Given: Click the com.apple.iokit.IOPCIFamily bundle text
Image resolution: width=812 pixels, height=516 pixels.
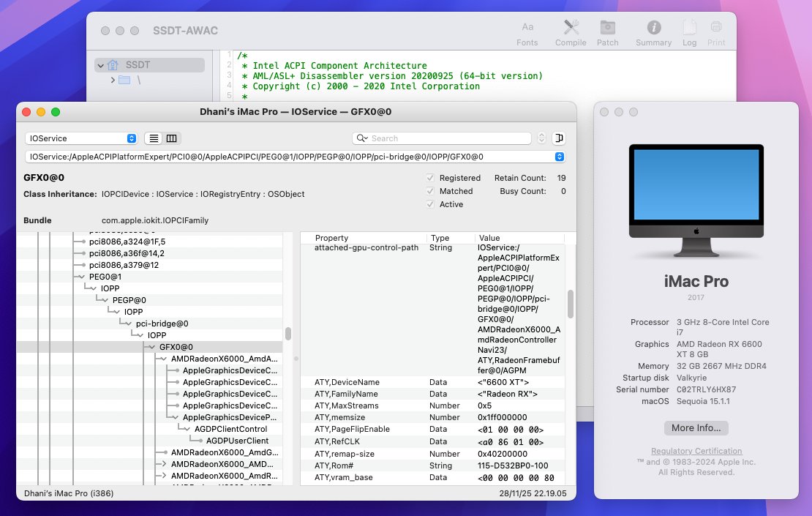Looking at the screenshot, I should pyautogui.click(x=155, y=220).
